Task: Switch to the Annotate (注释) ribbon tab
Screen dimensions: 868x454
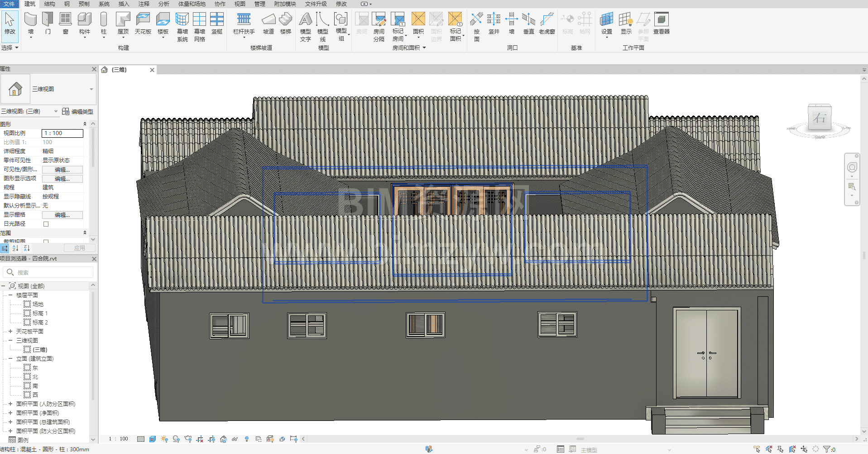Action: point(144,4)
